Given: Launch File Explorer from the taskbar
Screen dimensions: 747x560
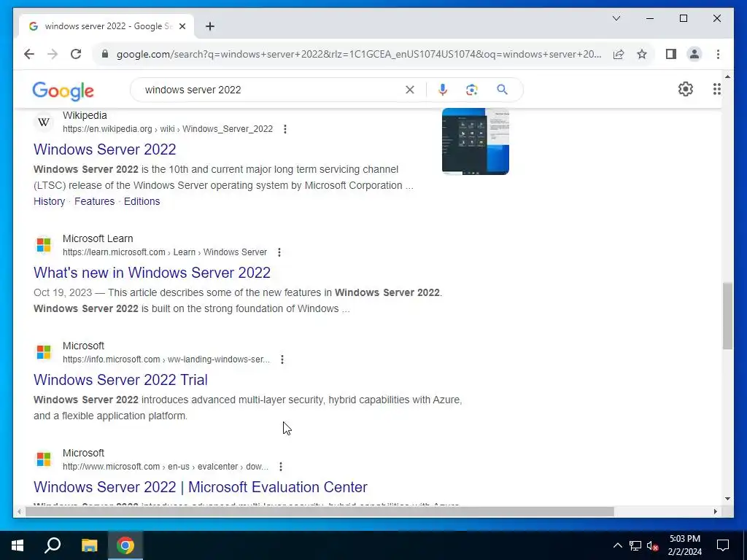Looking at the screenshot, I should tap(89, 545).
